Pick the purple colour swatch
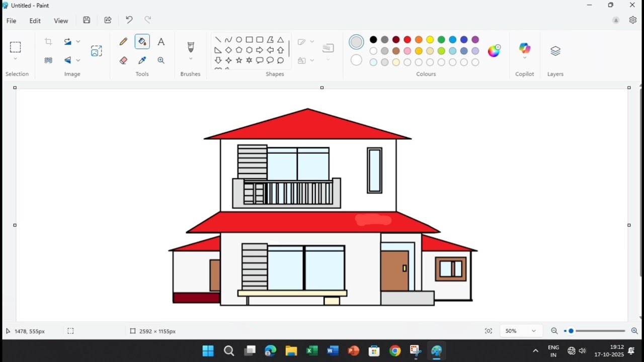Image resolution: width=644 pixels, height=362 pixels. [475, 40]
